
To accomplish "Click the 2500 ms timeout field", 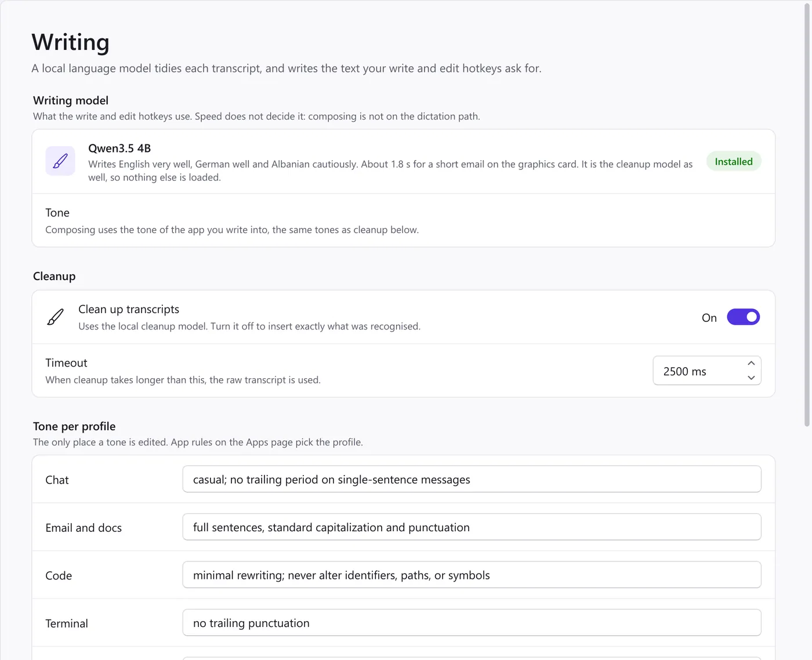I will 707,371.
